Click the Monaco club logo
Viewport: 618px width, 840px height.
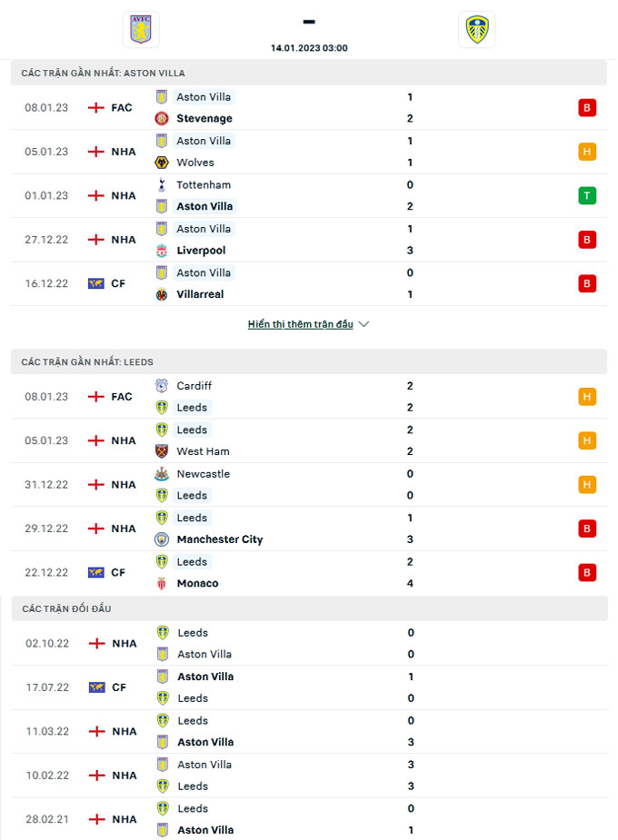162,583
